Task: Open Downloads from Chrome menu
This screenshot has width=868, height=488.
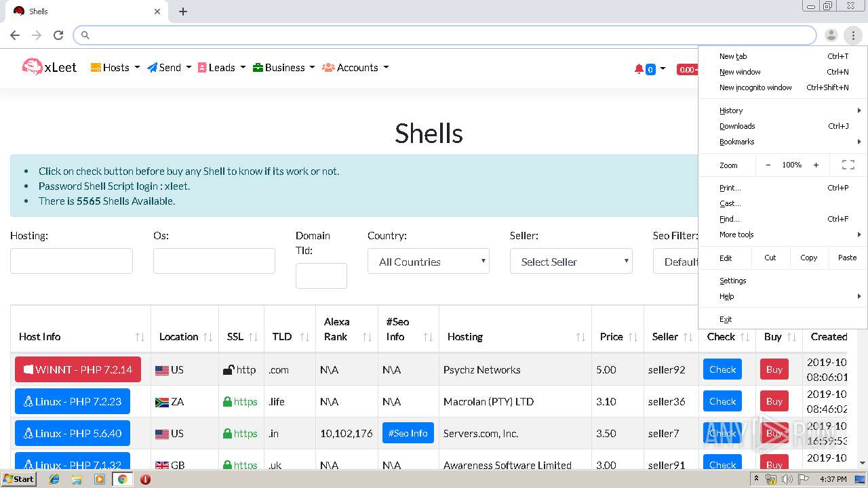Action: 783,126
